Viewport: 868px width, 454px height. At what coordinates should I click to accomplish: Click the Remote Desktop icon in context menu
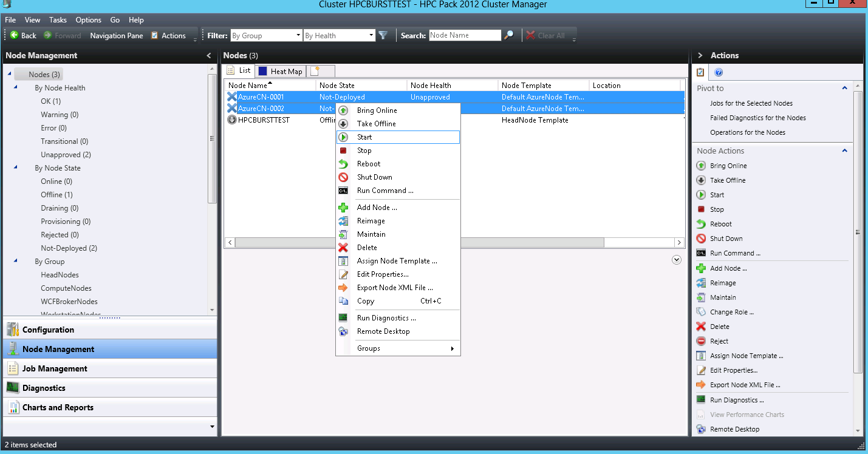343,331
